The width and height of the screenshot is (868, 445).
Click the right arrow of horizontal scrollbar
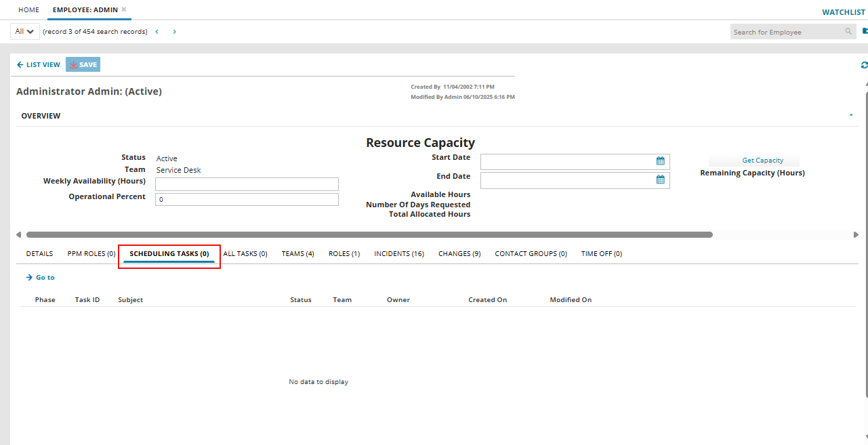[x=856, y=235]
